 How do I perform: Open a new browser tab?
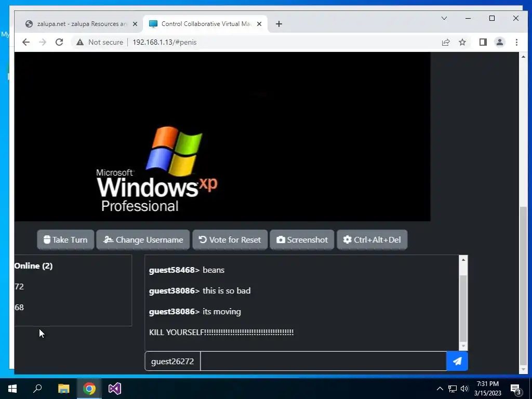coord(279,24)
